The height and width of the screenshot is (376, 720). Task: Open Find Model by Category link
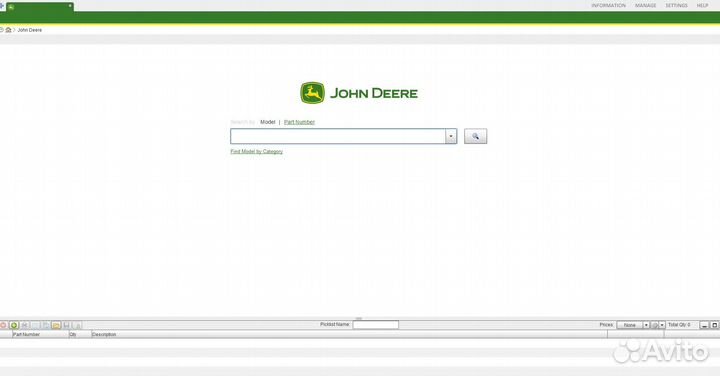257,152
